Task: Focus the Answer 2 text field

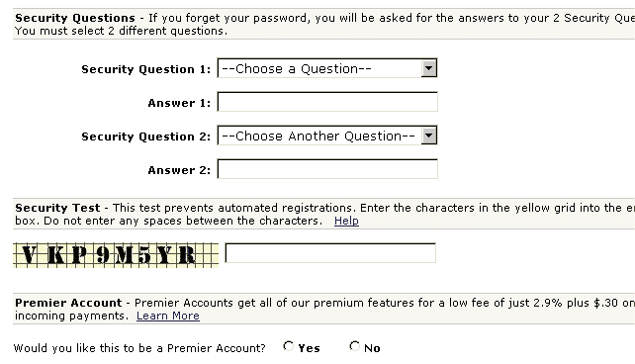Action: coord(327,169)
